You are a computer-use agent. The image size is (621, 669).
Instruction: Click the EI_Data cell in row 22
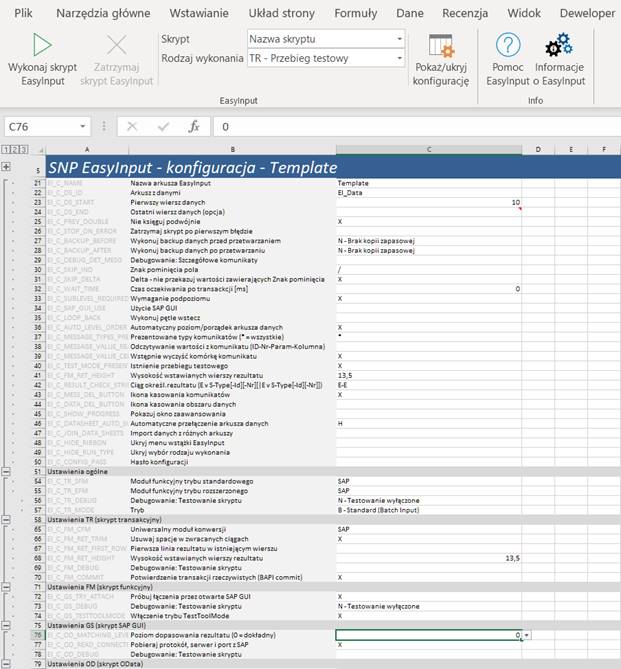pyautogui.click(x=429, y=193)
